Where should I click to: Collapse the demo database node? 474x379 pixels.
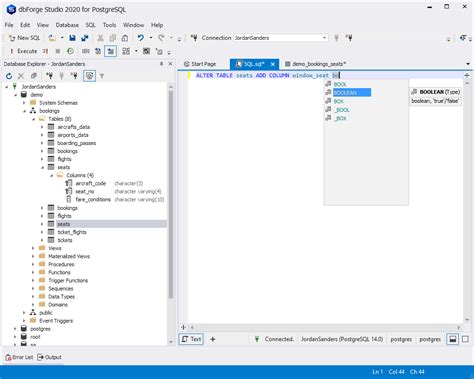click(x=16, y=95)
